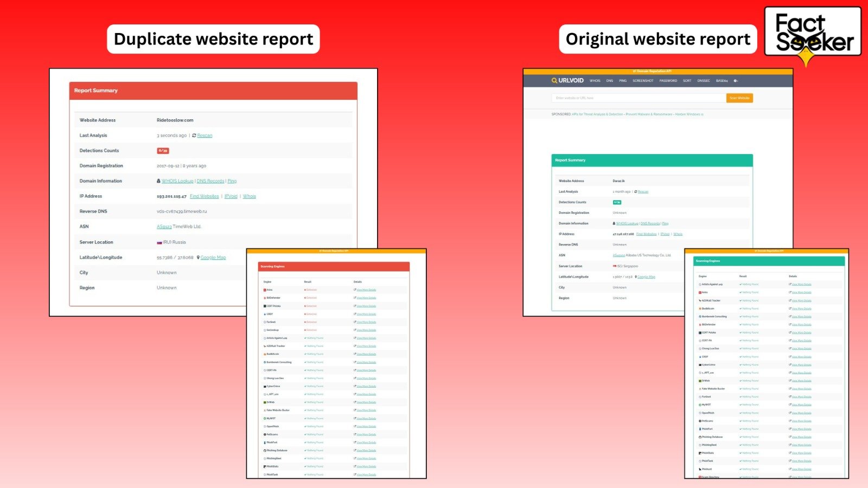Click the green detections count badge in original report
Screen dimensions: 868x488
pyautogui.click(x=617, y=202)
